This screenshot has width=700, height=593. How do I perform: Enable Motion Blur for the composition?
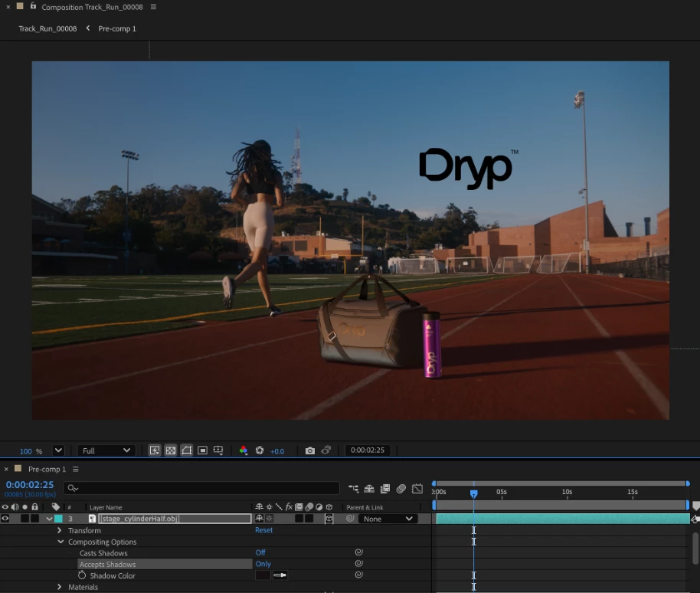(401, 489)
